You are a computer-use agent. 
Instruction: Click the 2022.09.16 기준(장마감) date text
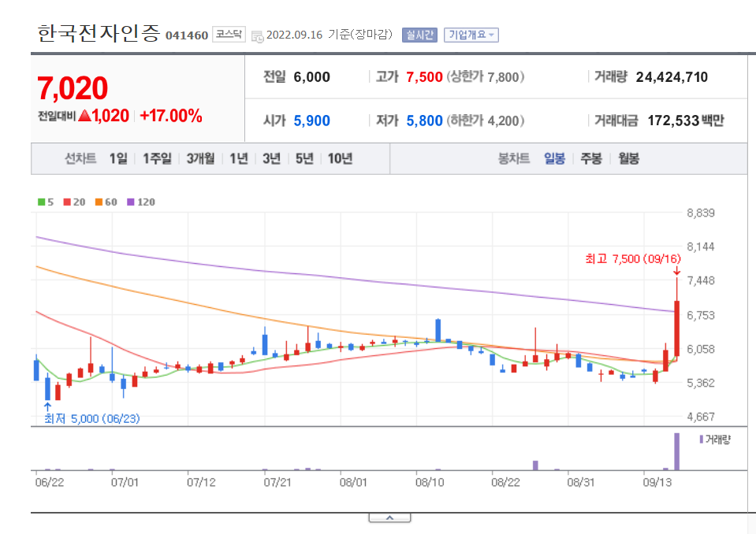[330, 35]
